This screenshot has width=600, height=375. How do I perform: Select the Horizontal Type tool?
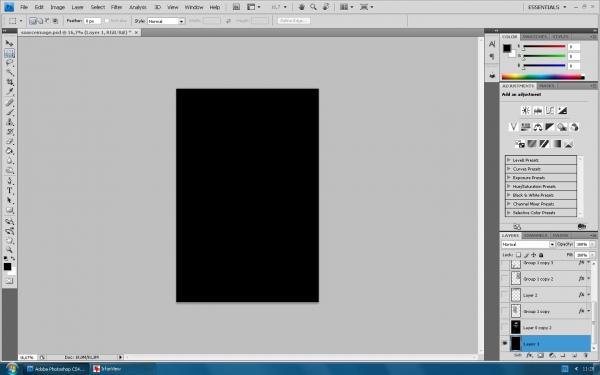pos(10,191)
